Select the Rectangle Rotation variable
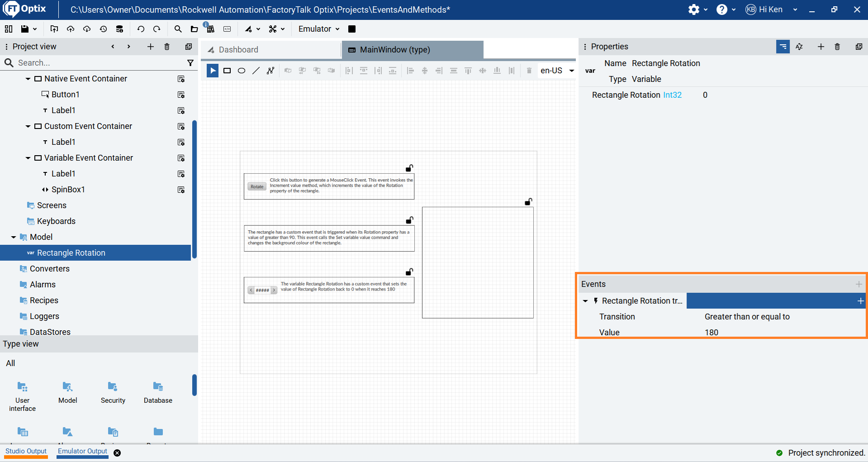868x462 pixels. pos(95,253)
